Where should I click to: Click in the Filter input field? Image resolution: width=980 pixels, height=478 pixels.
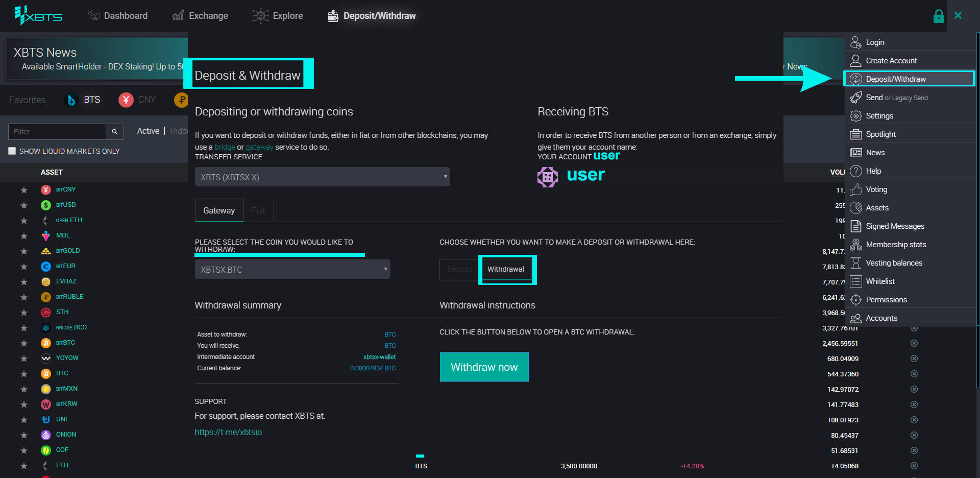coord(57,132)
